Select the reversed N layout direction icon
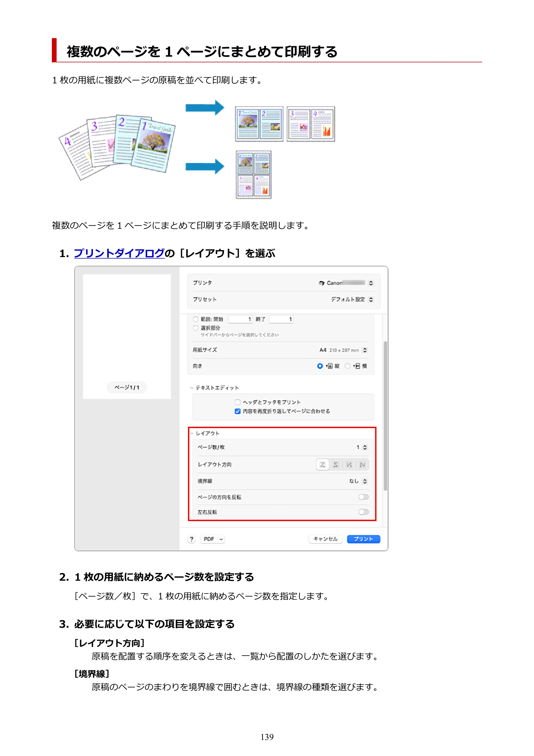 349,465
